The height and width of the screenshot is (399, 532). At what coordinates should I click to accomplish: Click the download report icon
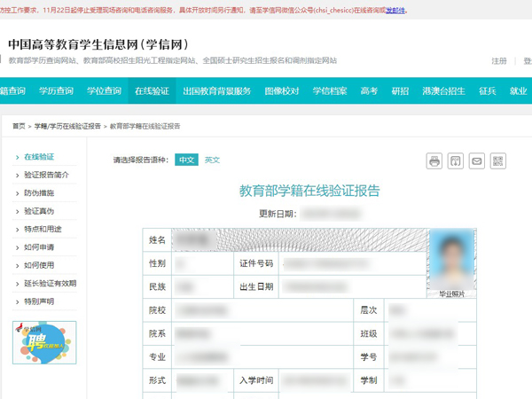(x=455, y=160)
